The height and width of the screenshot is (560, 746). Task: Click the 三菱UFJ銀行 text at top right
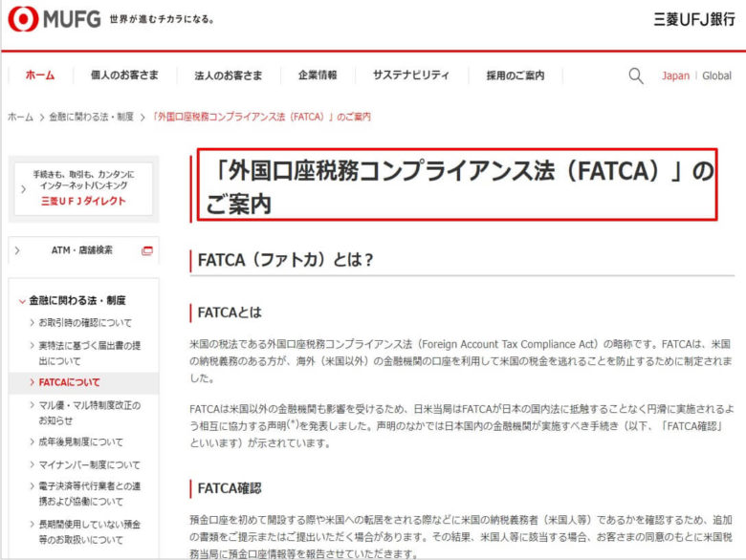click(694, 19)
